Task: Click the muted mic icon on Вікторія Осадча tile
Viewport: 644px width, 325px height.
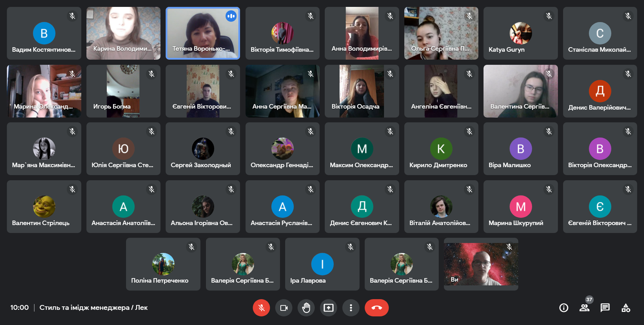Action: click(390, 74)
